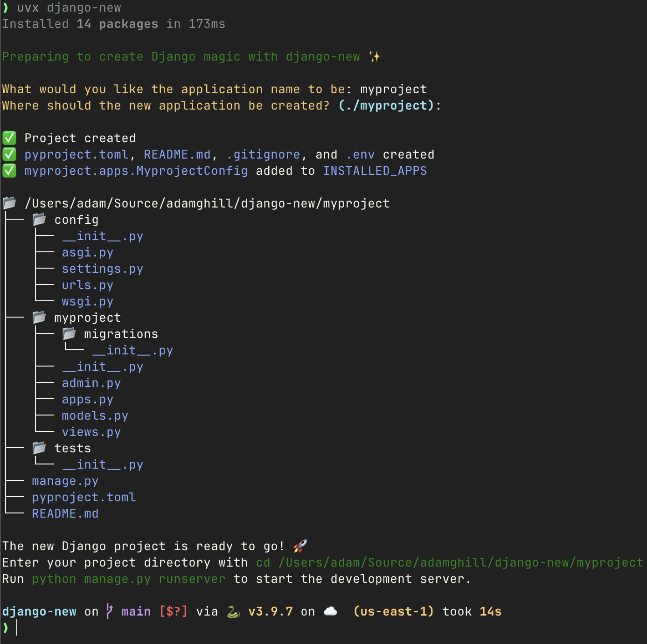
Task: Click the cloud icon in shell prompt
Action: (330, 611)
